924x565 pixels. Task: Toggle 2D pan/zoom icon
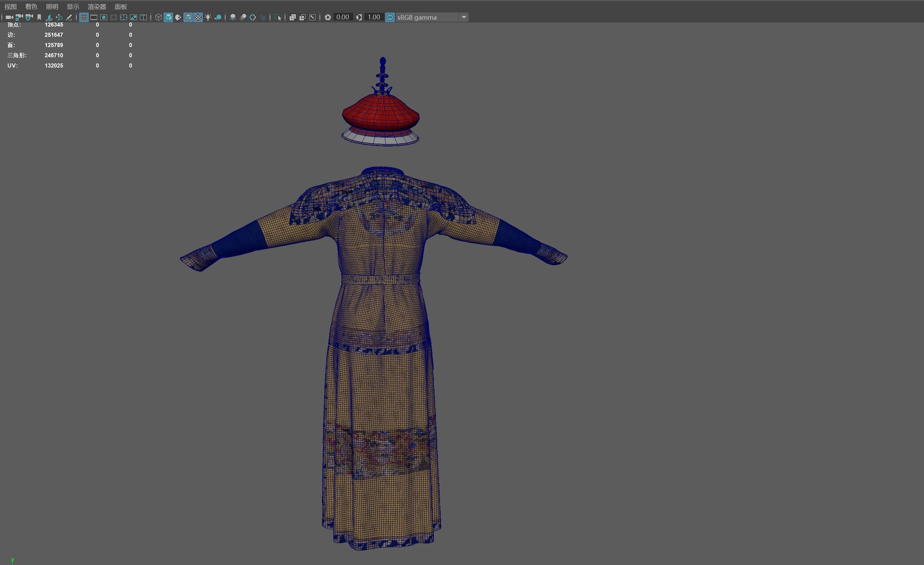pos(59,17)
